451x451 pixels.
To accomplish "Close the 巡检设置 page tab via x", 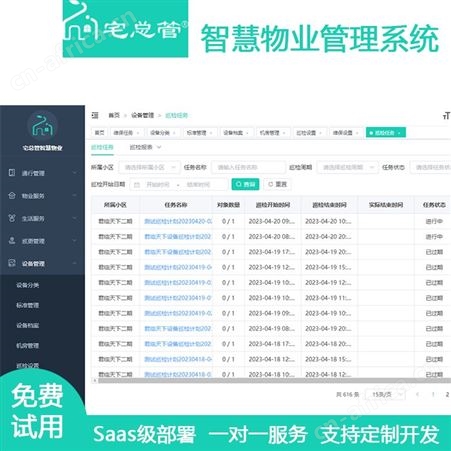I will click(320, 133).
